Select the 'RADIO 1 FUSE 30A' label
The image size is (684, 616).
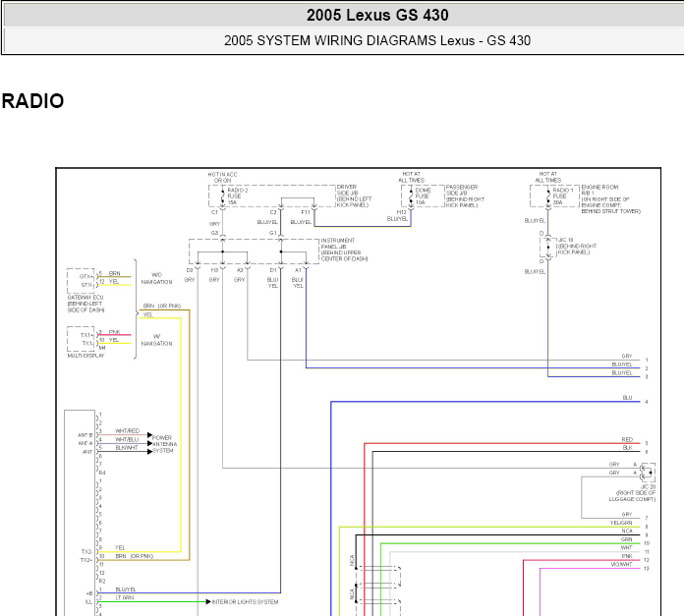pos(563,196)
